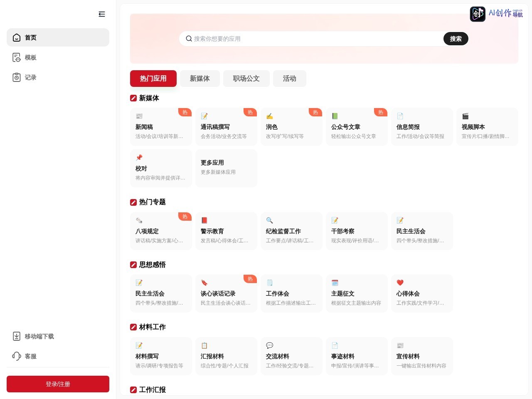Open the 材料撰写 card

161,356
